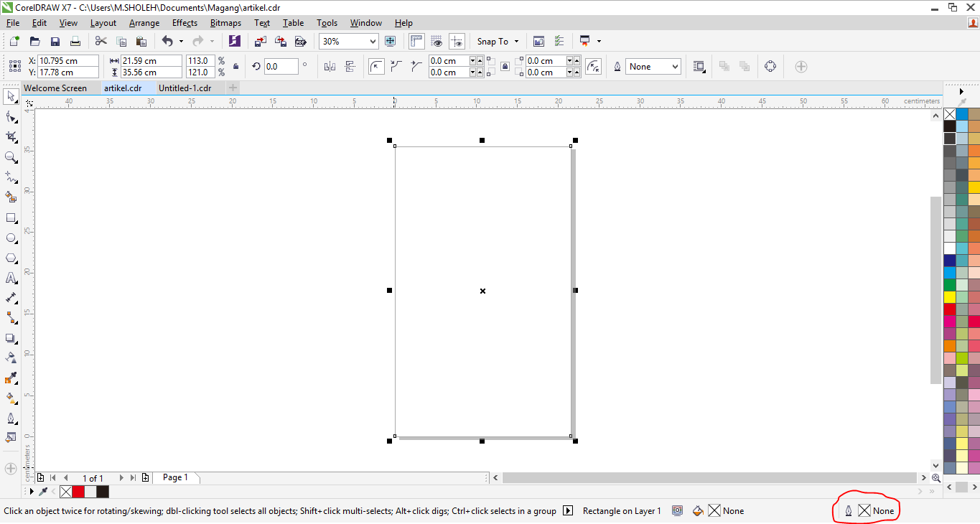Image resolution: width=980 pixels, height=524 pixels.
Task: Select the Pick tool
Action: click(11, 96)
